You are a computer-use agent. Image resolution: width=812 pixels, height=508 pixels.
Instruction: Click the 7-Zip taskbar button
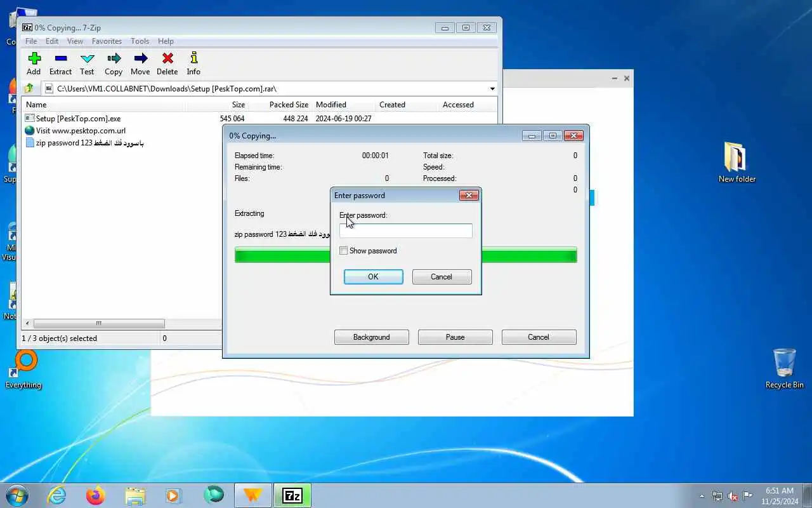click(x=292, y=495)
